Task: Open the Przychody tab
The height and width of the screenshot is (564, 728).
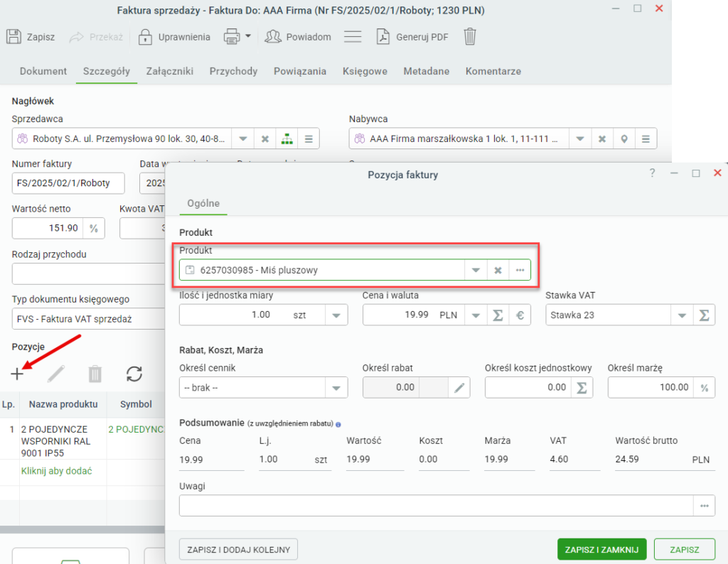Action: click(233, 71)
